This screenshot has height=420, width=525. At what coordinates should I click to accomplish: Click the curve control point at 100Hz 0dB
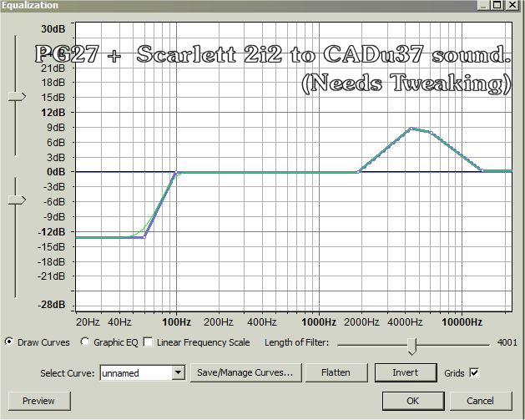tap(176, 172)
